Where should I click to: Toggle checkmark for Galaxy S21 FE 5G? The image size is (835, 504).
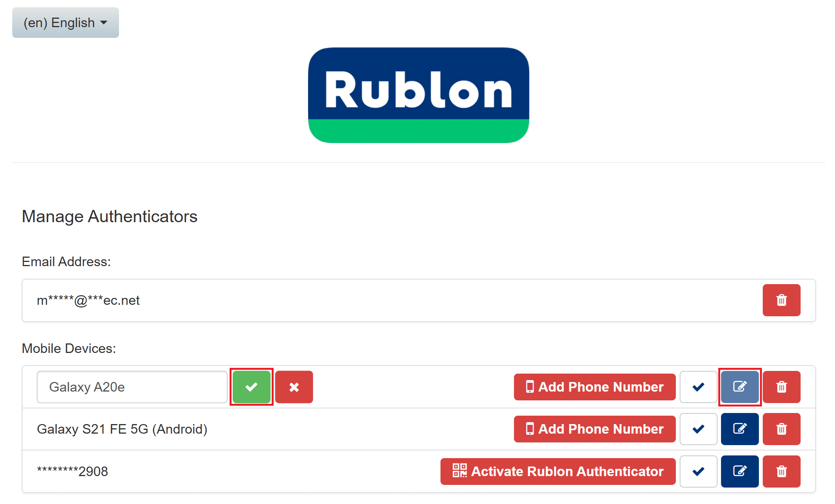click(x=698, y=429)
